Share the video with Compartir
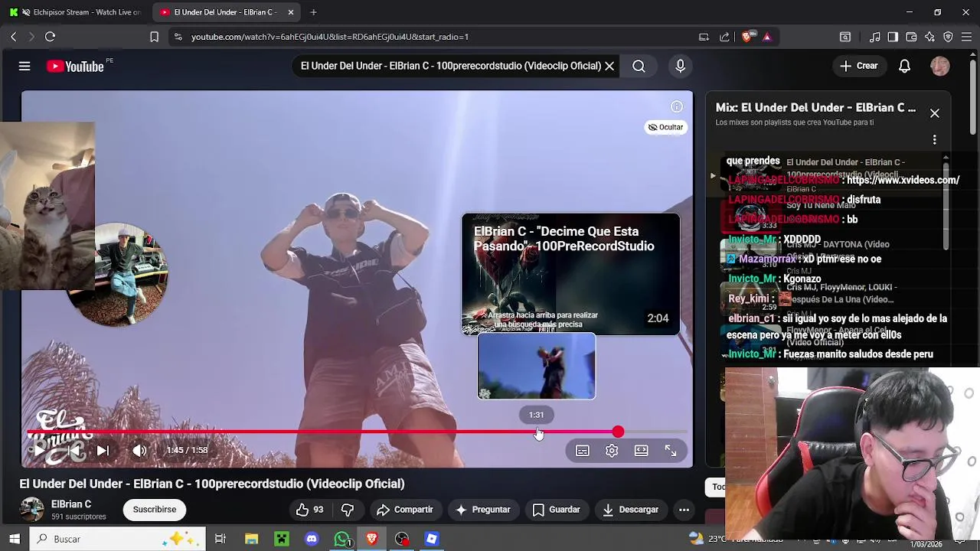This screenshot has width=980, height=551. pos(405,510)
